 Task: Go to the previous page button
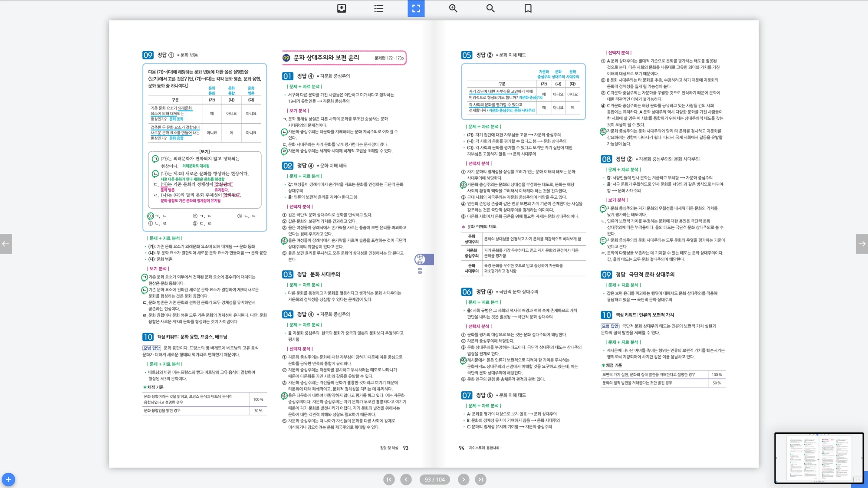coord(406,479)
